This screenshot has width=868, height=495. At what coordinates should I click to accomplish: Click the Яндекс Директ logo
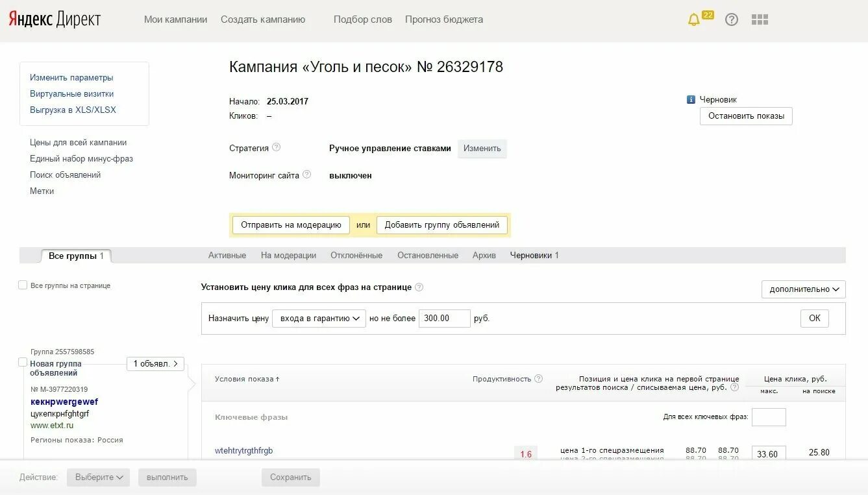tap(55, 19)
